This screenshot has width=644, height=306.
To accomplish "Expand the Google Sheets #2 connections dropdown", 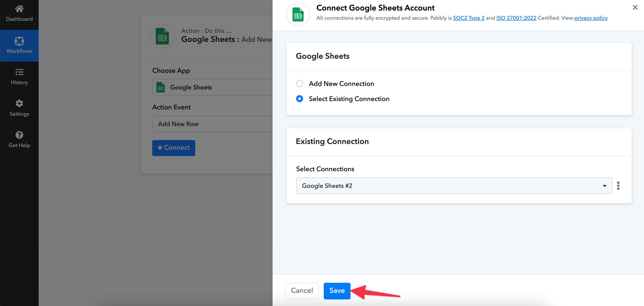I will [454, 186].
